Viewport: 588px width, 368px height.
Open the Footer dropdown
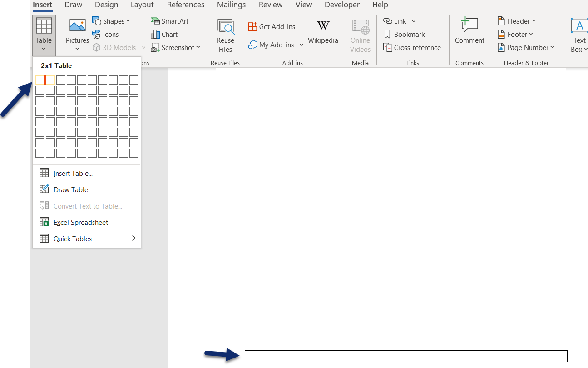click(x=515, y=34)
